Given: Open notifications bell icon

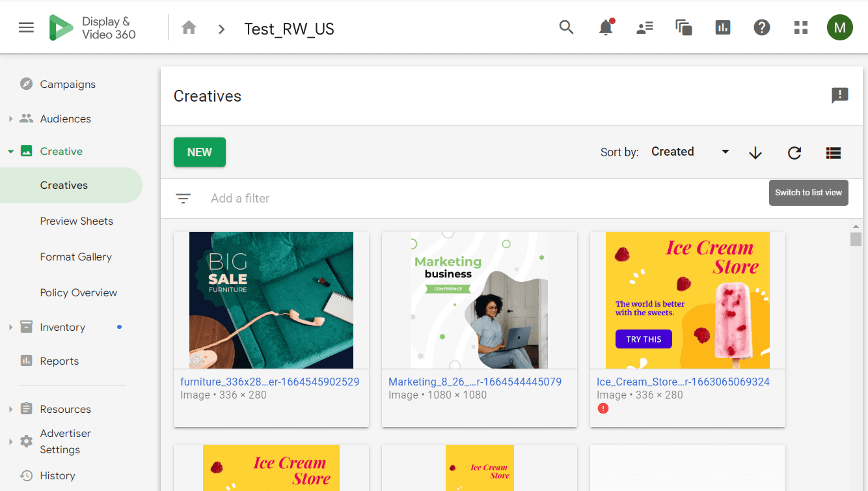Looking at the screenshot, I should (606, 27).
